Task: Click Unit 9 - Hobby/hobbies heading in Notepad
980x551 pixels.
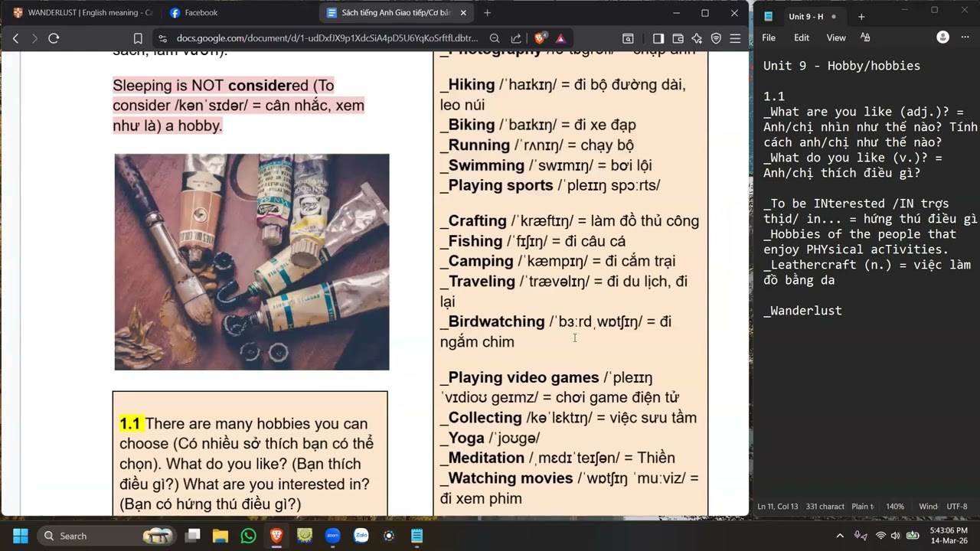Action: pyautogui.click(x=841, y=66)
